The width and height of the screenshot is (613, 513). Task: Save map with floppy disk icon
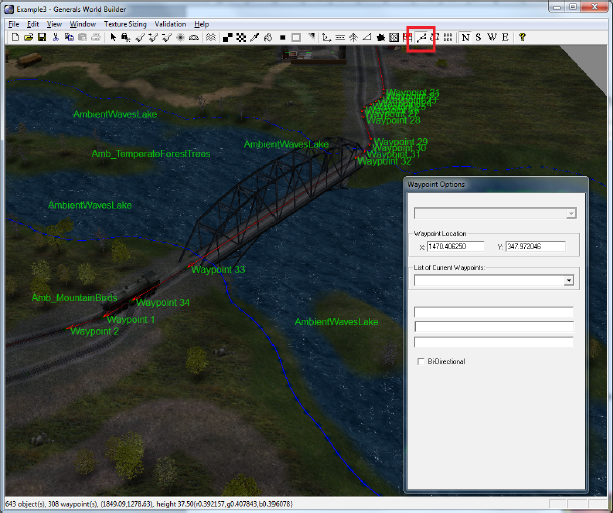(42, 37)
